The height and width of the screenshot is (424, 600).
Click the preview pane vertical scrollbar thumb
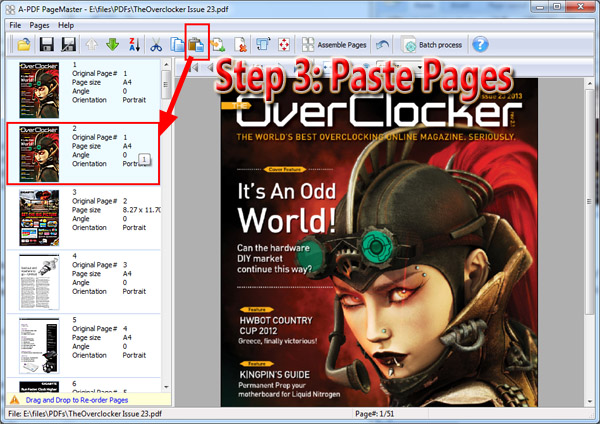(590, 202)
